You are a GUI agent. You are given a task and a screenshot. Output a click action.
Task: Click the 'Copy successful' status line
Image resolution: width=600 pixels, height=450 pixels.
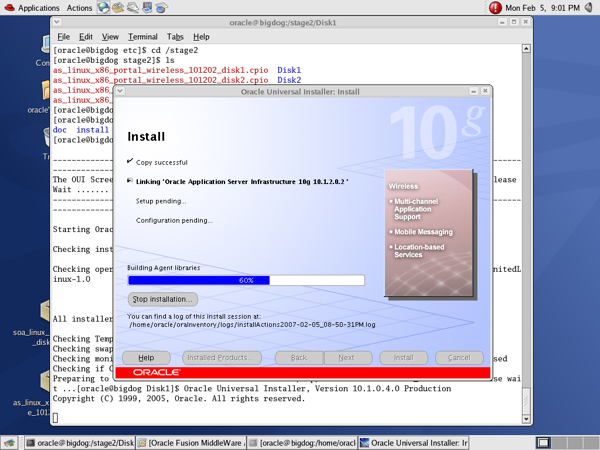[161, 162]
